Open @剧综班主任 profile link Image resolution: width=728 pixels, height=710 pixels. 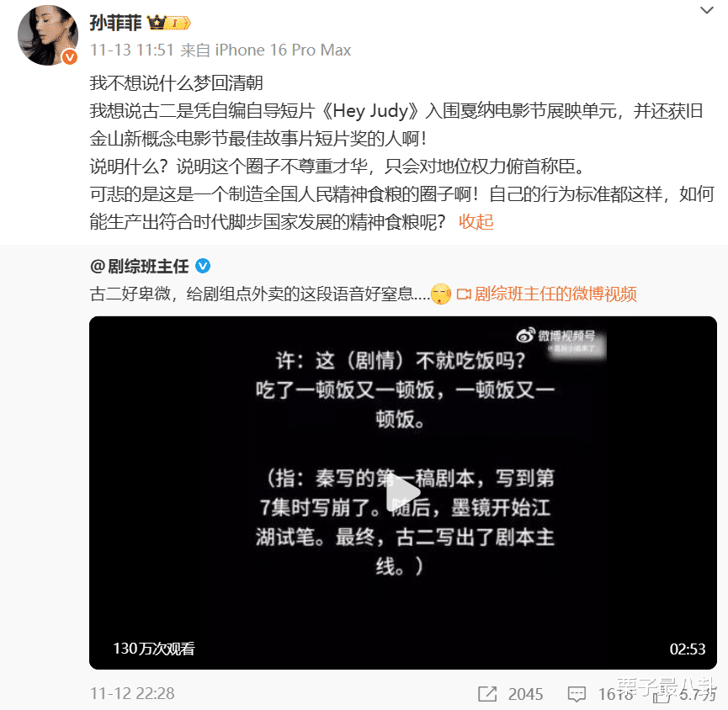click(140, 267)
